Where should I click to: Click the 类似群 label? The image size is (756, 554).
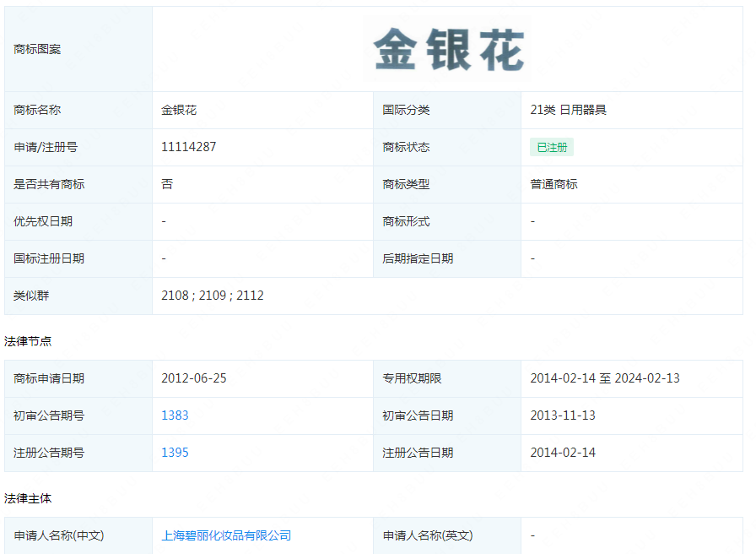pyautogui.click(x=31, y=296)
